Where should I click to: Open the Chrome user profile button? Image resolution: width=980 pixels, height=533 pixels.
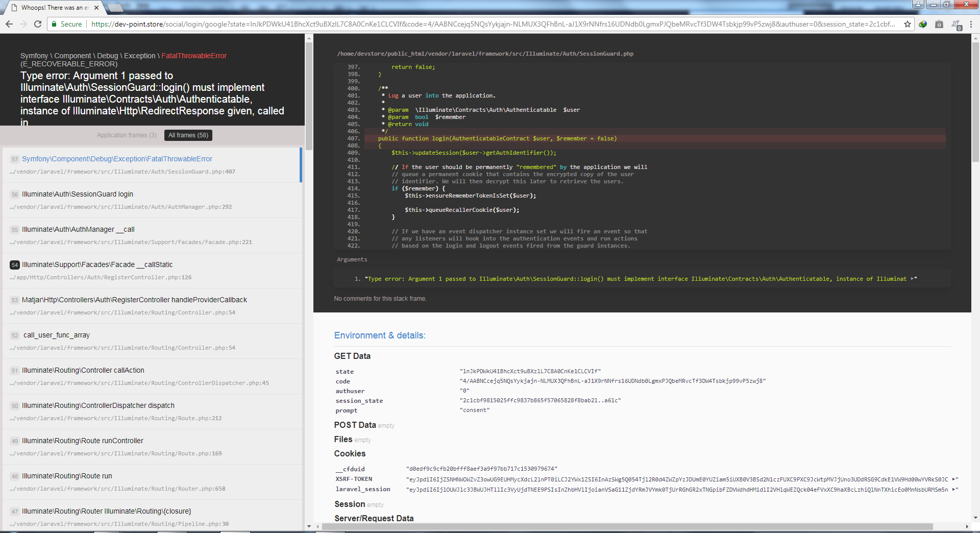(918, 5)
